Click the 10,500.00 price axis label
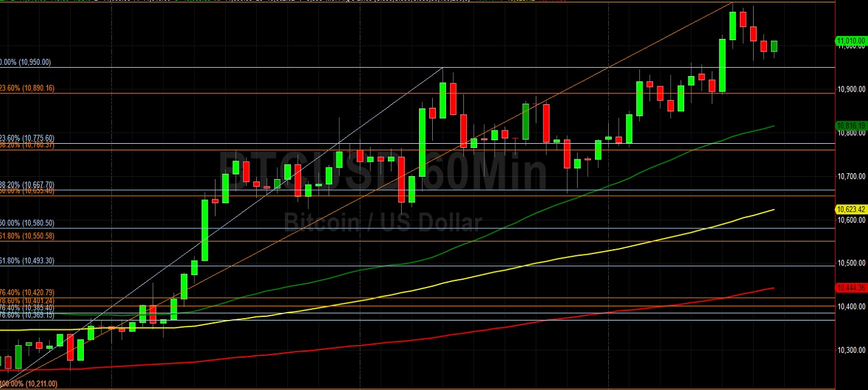 click(x=851, y=263)
